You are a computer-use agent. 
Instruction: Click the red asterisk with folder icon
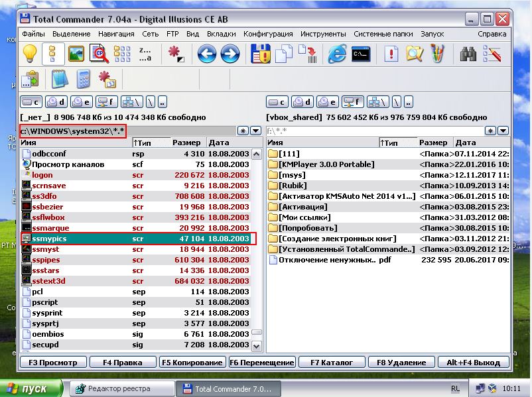coord(107,79)
